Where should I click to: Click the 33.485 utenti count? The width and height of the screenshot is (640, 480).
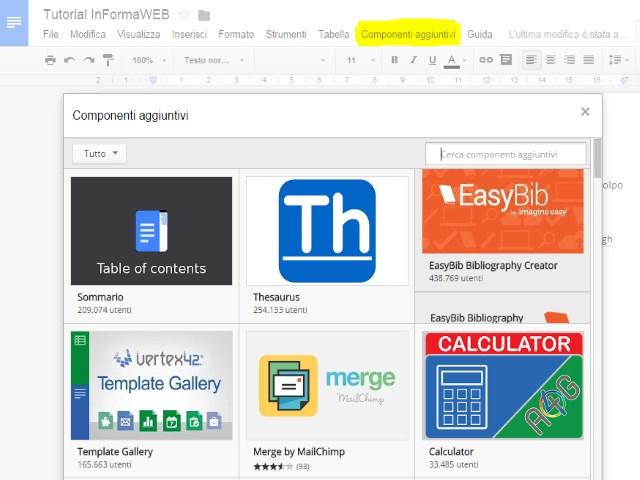(453, 464)
